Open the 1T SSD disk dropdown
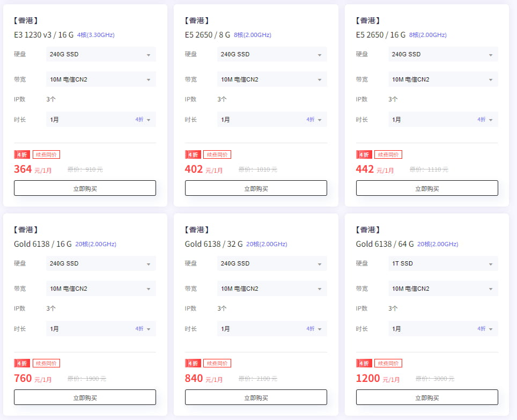Viewport: 517px width, 420px height. (x=443, y=263)
